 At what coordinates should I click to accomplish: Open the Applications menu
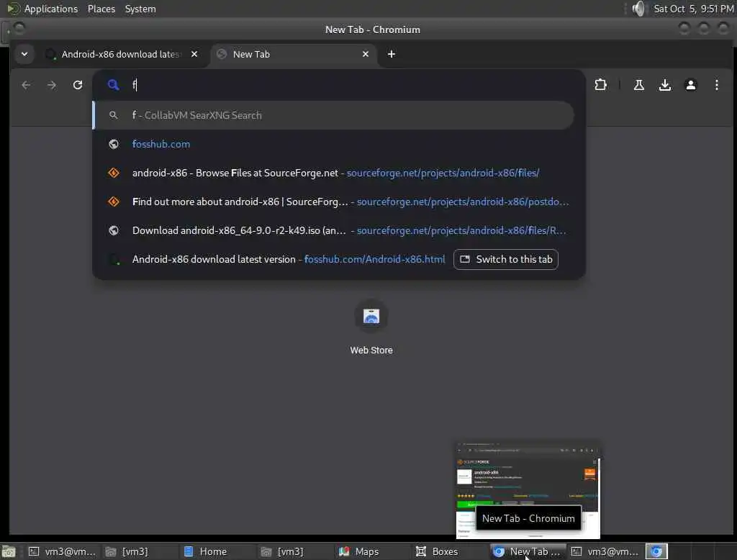point(51,9)
